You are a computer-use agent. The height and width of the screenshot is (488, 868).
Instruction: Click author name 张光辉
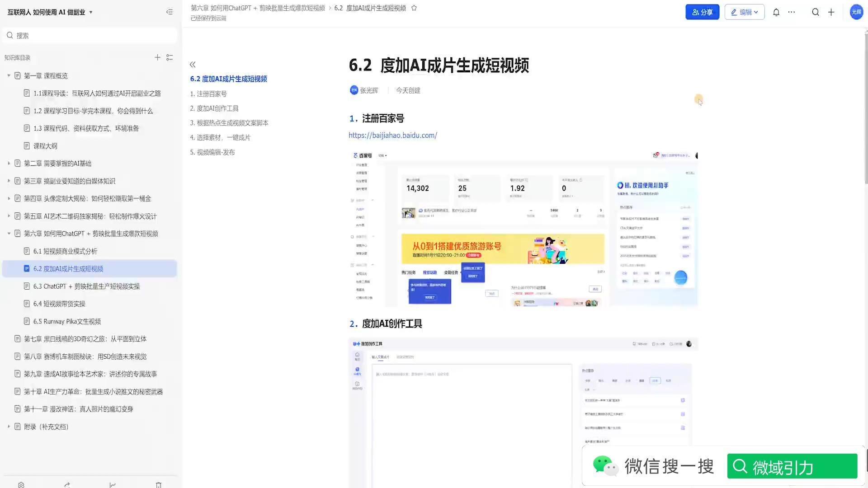pos(369,90)
